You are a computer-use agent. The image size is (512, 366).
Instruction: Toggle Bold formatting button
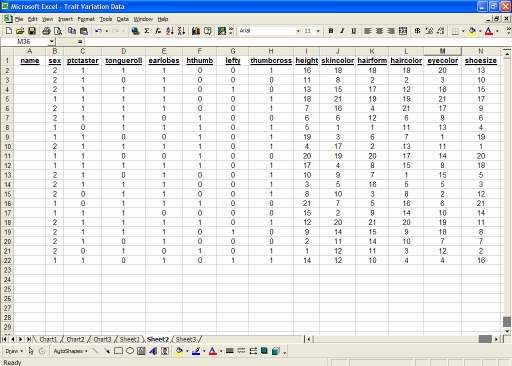click(x=331, y=31)
